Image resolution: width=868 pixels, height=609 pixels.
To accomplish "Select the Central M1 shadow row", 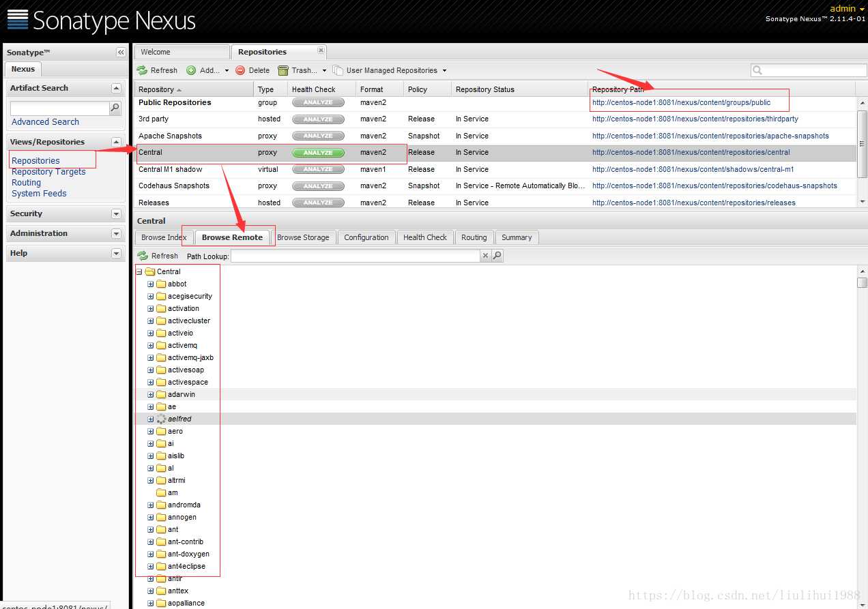I will coord(495,169).
